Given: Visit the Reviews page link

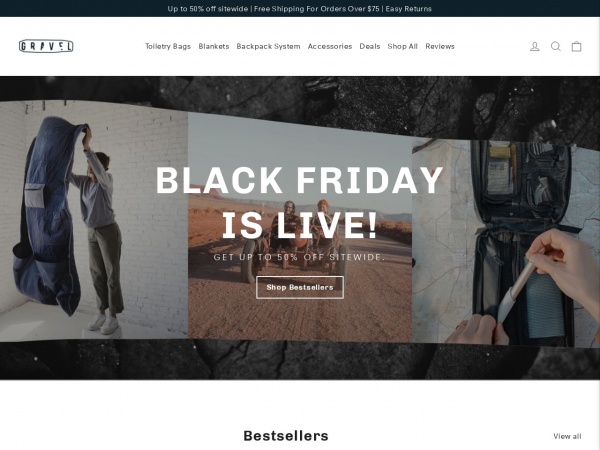Looking at the screenshot, I should click(x=440, y=46).
